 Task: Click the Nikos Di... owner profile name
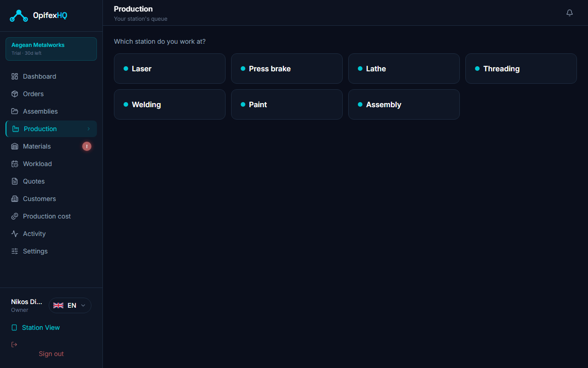pyautogui.click(x=27, y=302)
